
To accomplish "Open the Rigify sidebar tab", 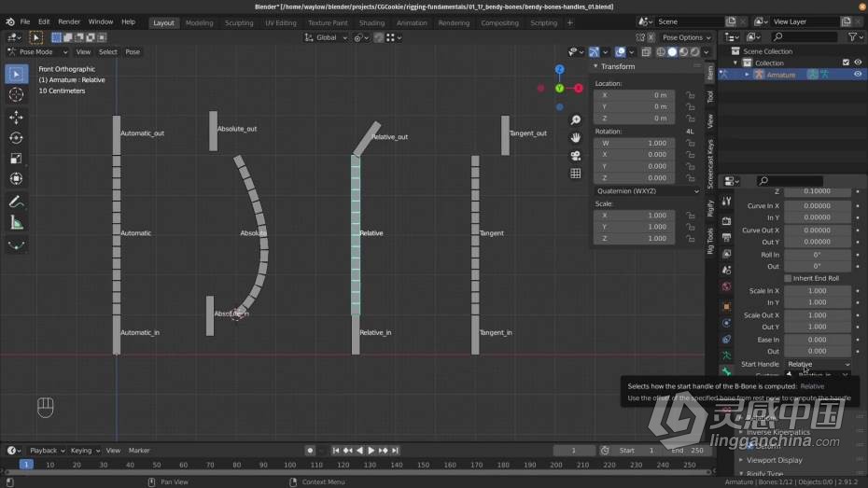I will click(x=710, y=209).
